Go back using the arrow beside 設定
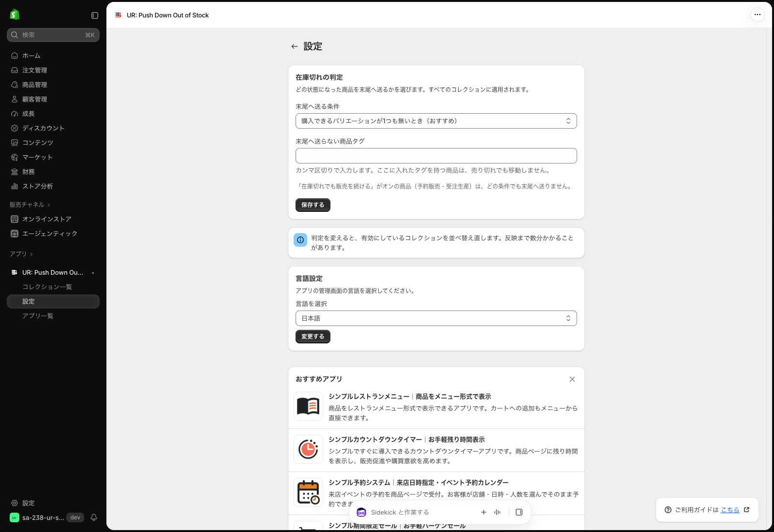The width and height of the screenshot is (774, 532). [294, 46]
